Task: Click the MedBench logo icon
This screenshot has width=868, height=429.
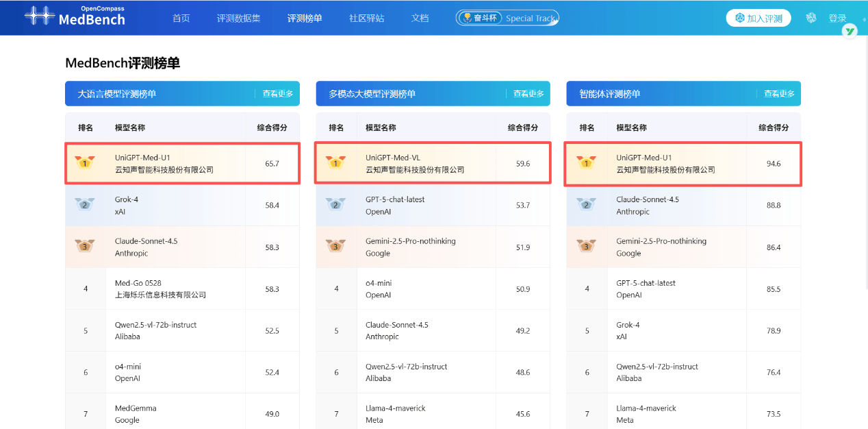Action: [x=40, y=16]
